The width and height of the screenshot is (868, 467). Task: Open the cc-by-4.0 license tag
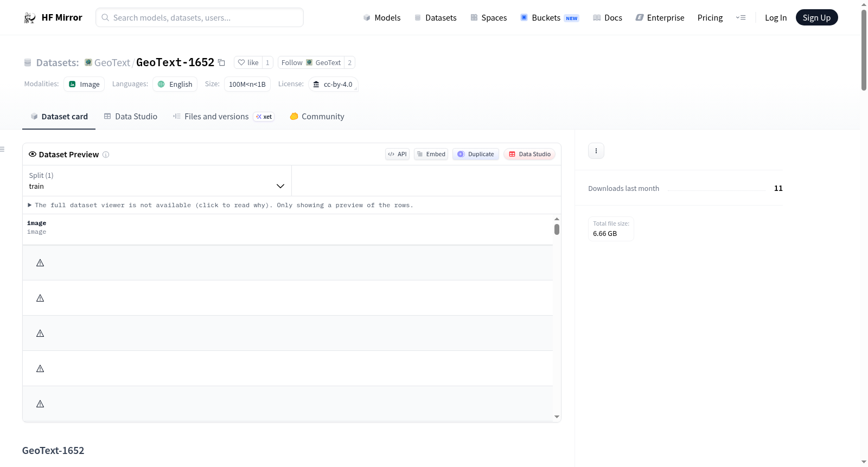(x=333, y=84)
